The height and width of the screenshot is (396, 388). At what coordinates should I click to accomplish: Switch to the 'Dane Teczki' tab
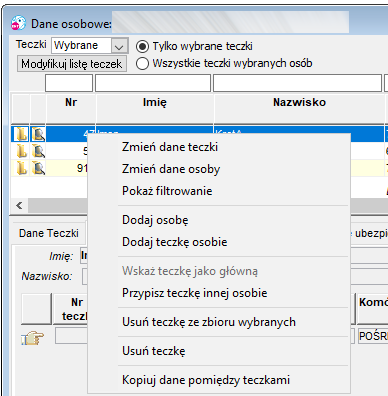[x=49, y=233]
